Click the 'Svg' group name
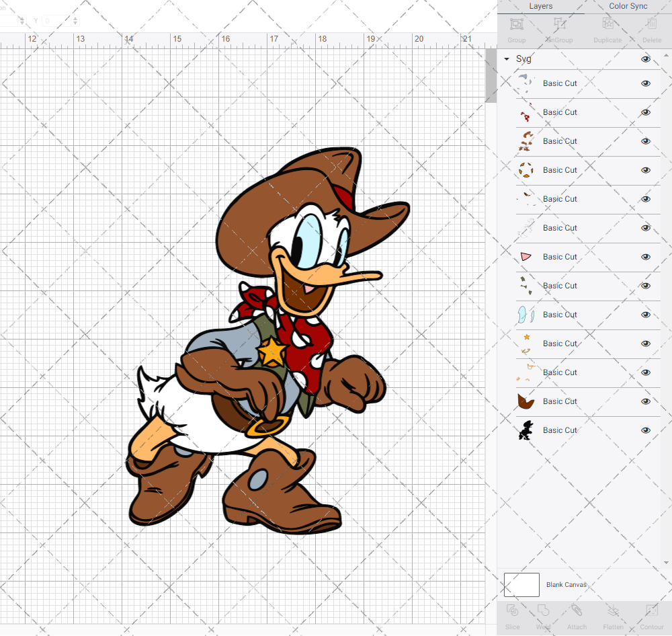The image size is (672, 636). click(523, 58)
